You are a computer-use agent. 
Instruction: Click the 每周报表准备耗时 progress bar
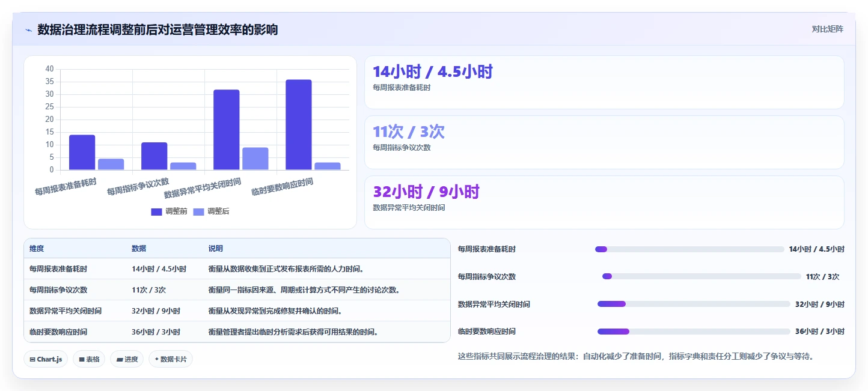pos(689,249)
